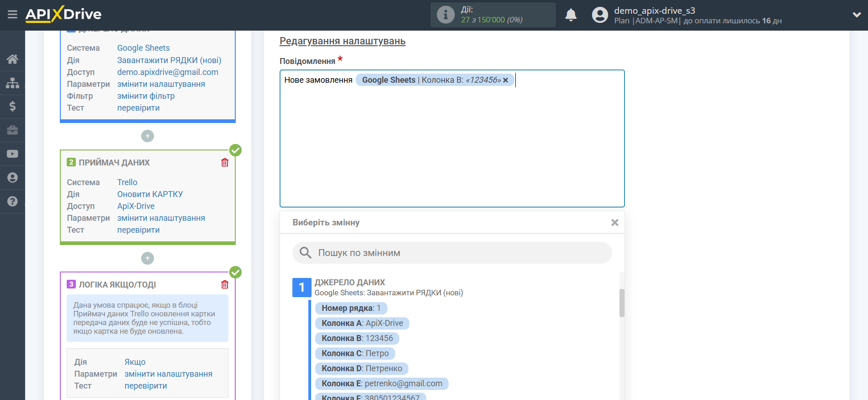Click Завантажити РЯДКИ (нові) link

point(169,60)
